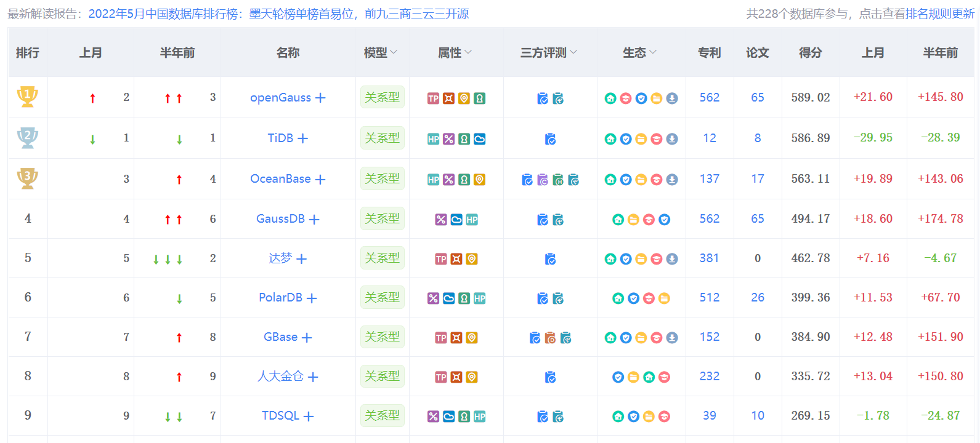980x443 pixels.
Task: Click the TP attribute icon in openGauss row
Action: 434,98
